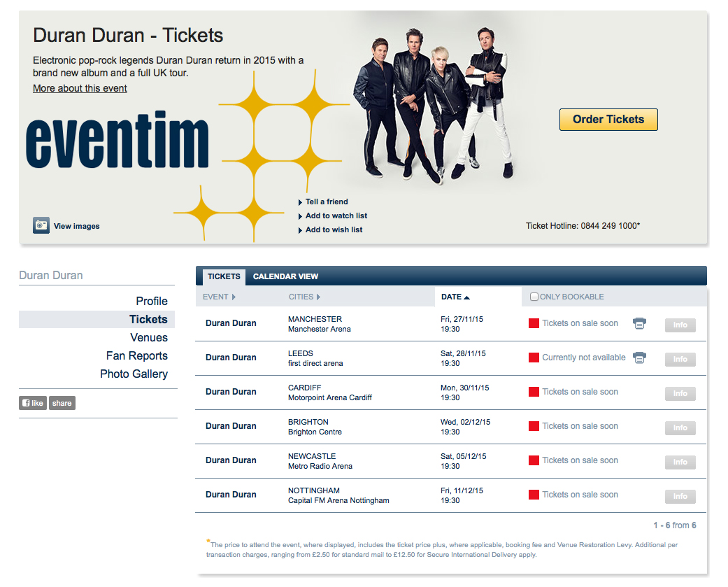Viewport: 728px width, 587px height.
Task: Reverse the Date column sort order
Action: pyautogui.click(x=466, y=297)
